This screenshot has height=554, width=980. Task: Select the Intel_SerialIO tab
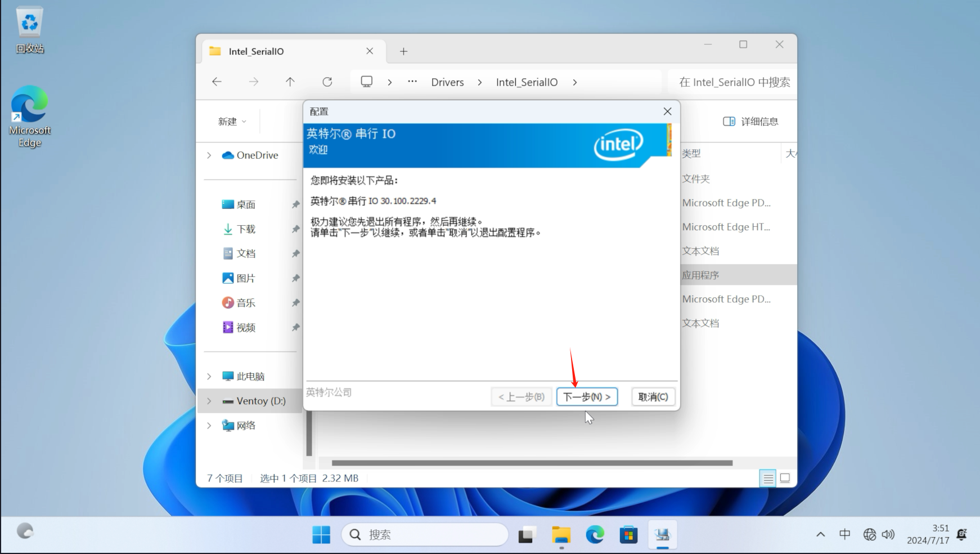click(x=294, y=51)
